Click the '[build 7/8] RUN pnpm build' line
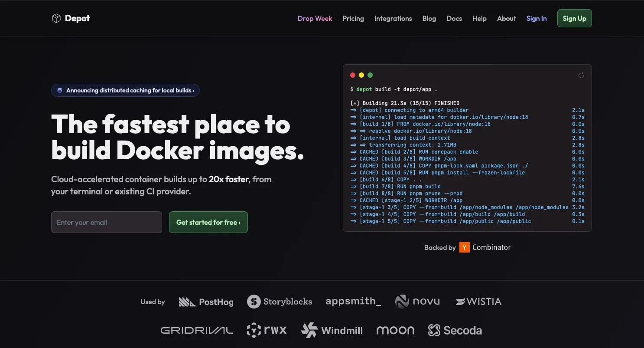 (x=395, y=187)
